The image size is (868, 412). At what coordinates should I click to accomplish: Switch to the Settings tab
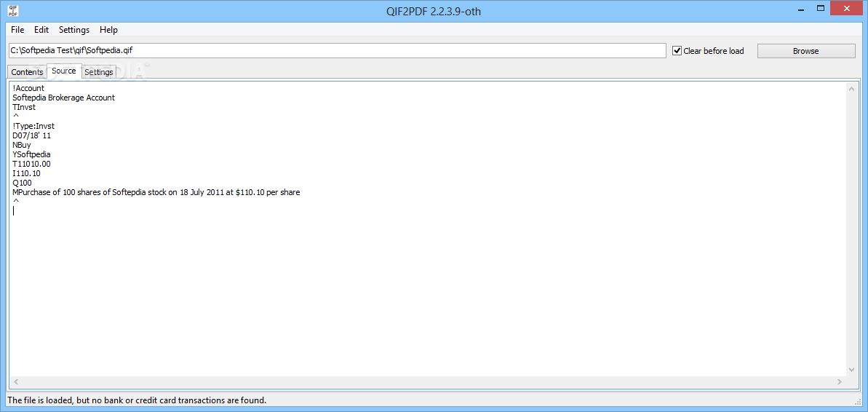click(98, 72)
